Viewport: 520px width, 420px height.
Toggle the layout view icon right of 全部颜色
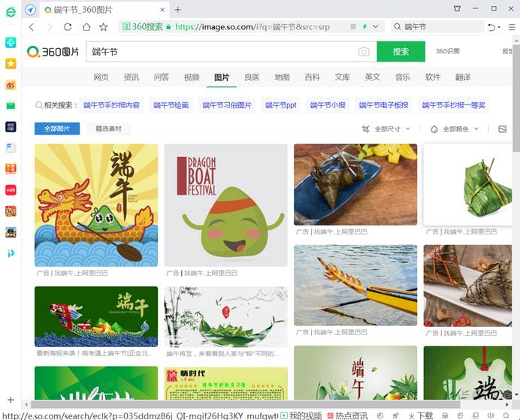[502, 129]
